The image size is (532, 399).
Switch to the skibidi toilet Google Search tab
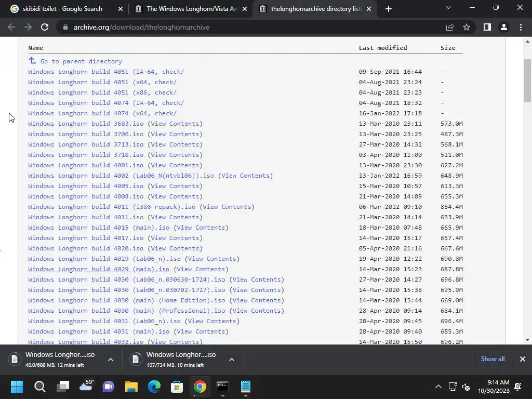[62, 9]
